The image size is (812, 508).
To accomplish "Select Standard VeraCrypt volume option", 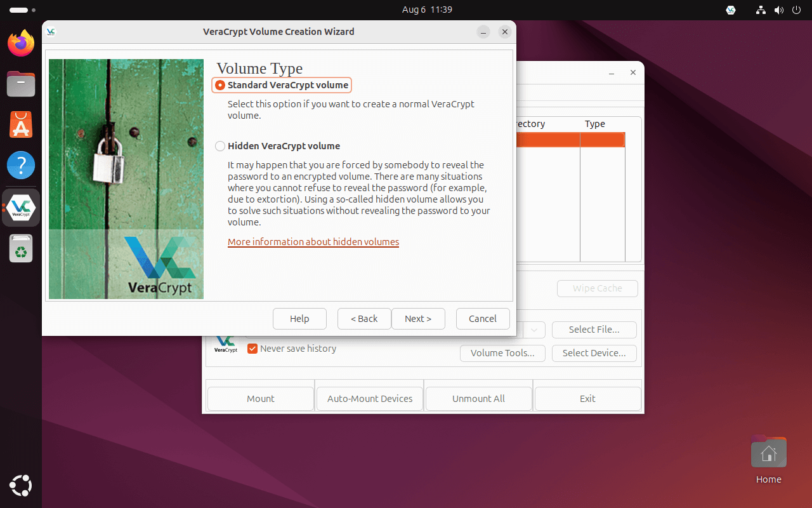I will (x=282, y=85).
